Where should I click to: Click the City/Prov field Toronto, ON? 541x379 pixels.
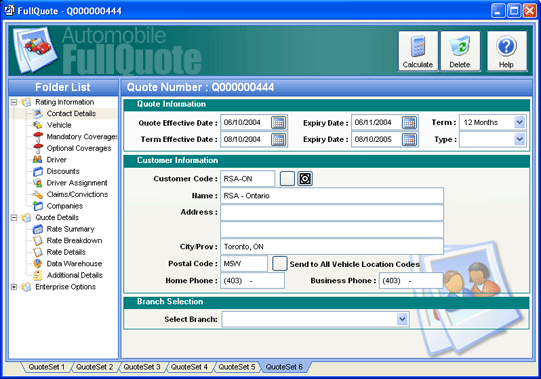tap(332, 246)
